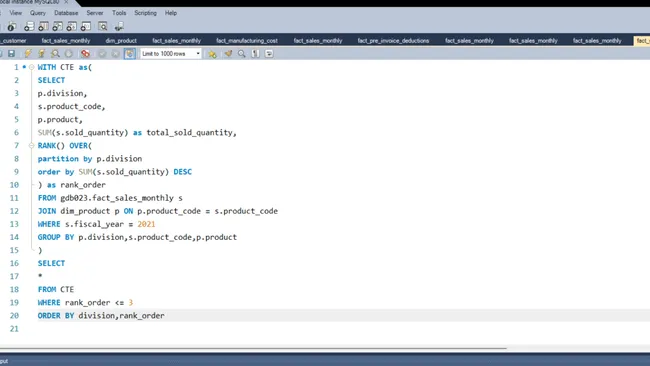Screen dimensions: 650x366
Task: Click the 2021 value on line 13
Action: (x=146, y=224)
